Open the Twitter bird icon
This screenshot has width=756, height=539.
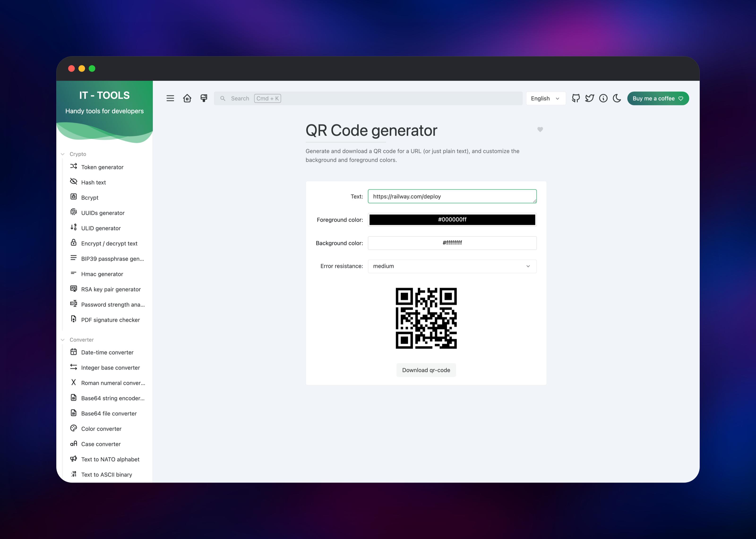click(x=589, y=98)
